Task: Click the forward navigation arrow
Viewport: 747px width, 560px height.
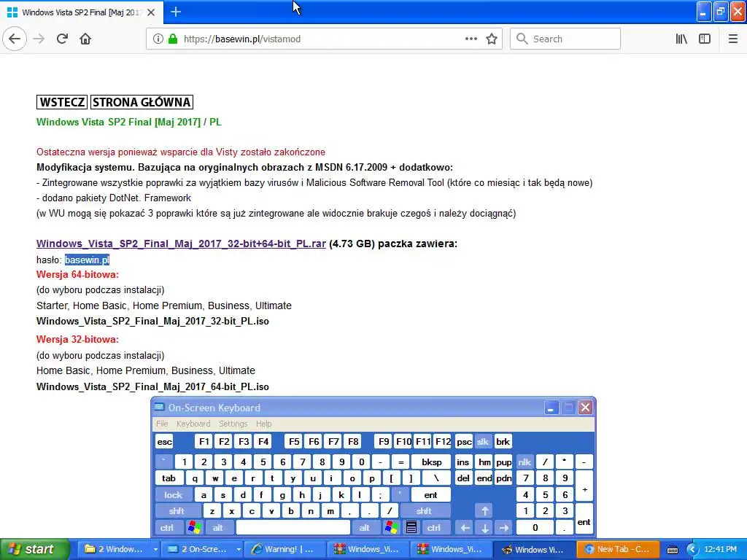Action: (39, 39)
